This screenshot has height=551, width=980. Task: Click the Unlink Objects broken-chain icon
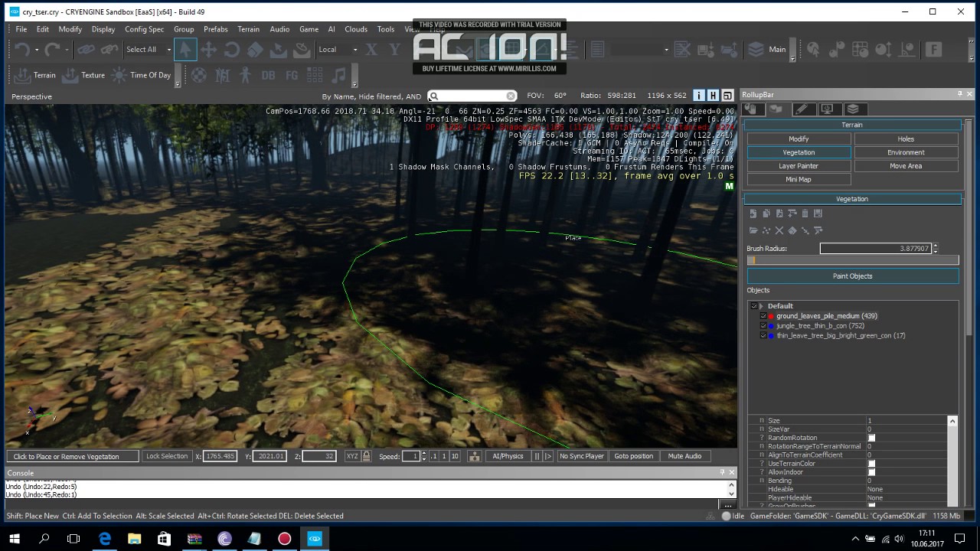click(x=109, y=50)
